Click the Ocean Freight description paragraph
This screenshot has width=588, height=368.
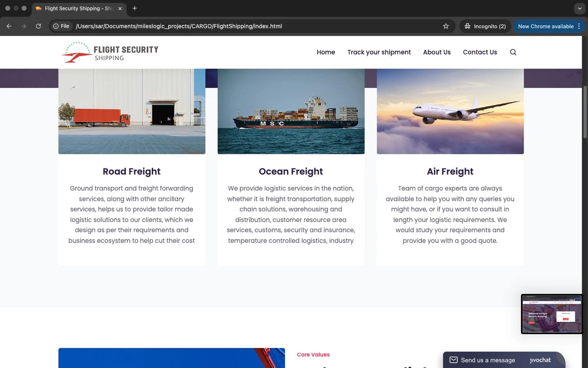(x=291, y=214)
